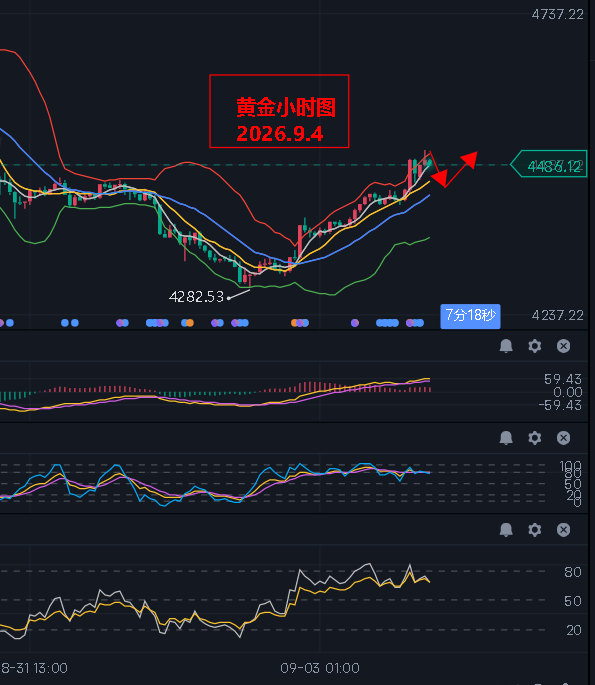The height and width of the screenshot is (685, 595).
Task: Click the bell icon on the bottom 80/50/20 panel
Action: [506, 529]
